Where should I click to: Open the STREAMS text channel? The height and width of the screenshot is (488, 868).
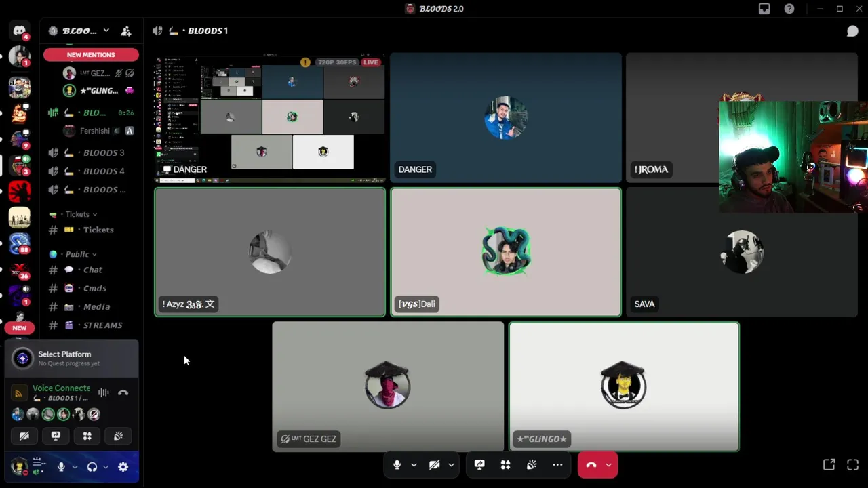pos(92,325)
